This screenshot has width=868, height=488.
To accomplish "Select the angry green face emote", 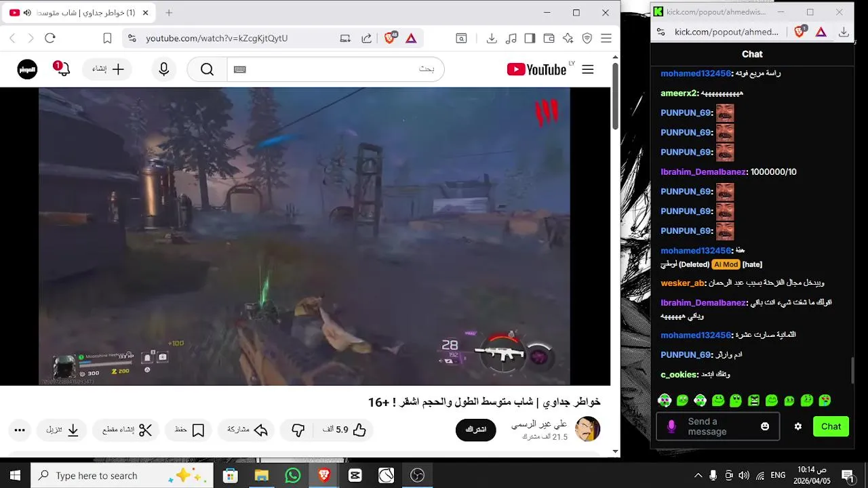I will tap(753, 401).
